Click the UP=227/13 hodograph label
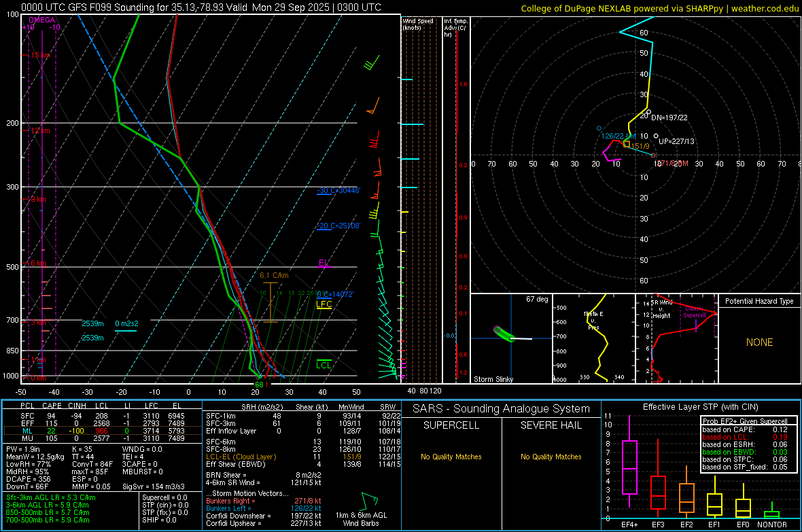 coord(676,141)
